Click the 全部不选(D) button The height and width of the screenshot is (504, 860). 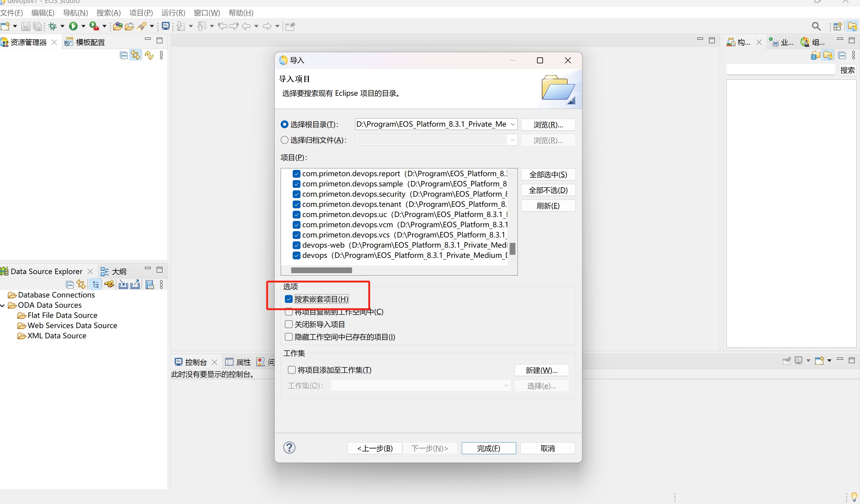click(x=548, y=190)
